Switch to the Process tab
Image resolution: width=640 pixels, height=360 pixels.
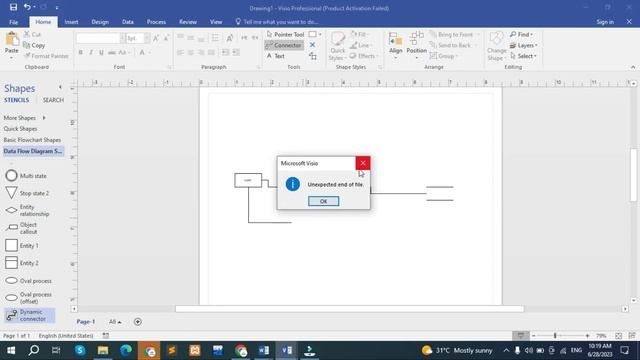156,22
